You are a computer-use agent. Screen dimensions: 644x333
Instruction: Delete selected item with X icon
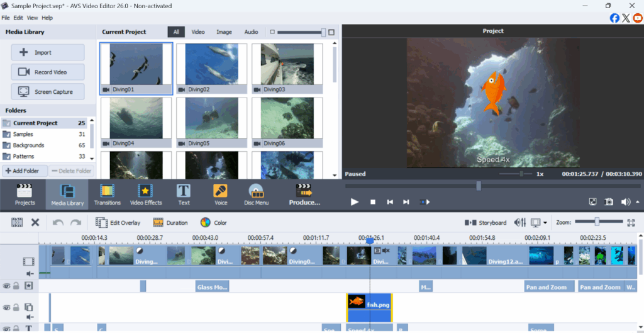pyautogui.click(x=35, y=222)
